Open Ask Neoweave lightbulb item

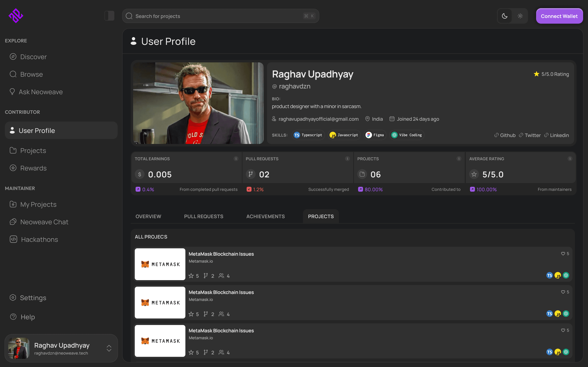point(41,92)
